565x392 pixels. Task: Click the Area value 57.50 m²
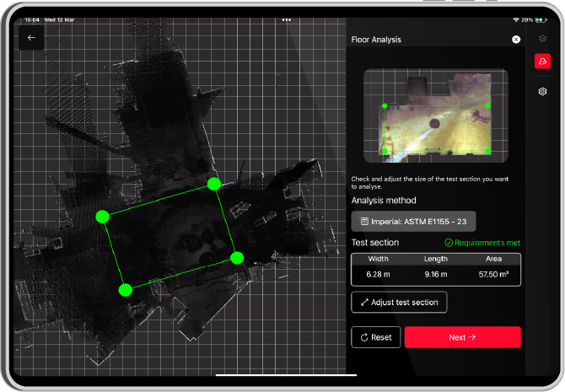click(x=493, y=274)
